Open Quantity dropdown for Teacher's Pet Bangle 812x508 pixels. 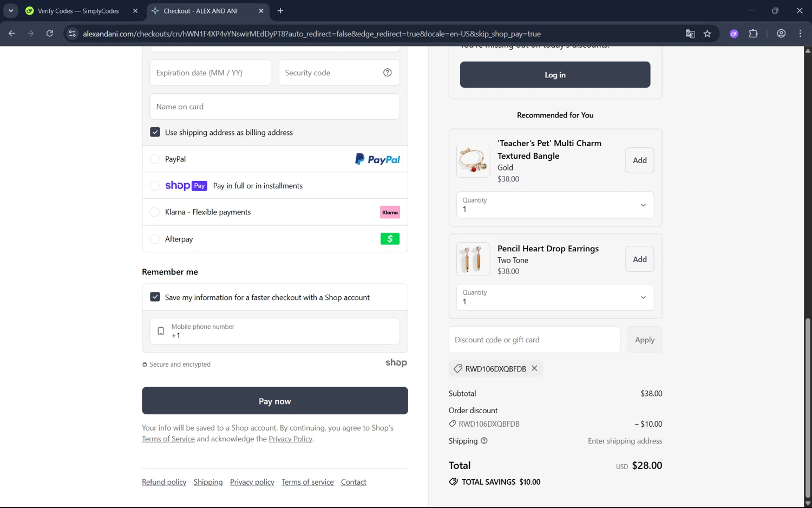tap(555, 205)
